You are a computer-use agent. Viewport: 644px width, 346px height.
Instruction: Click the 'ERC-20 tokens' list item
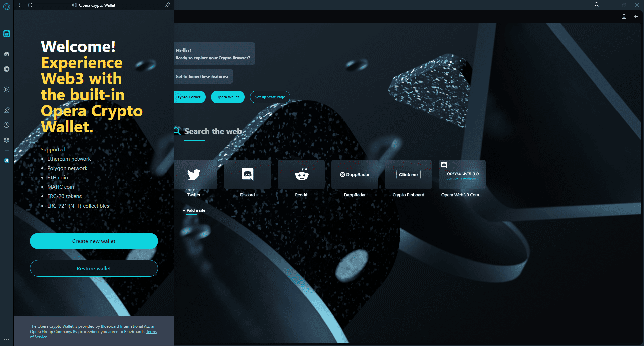click(64, 196)
